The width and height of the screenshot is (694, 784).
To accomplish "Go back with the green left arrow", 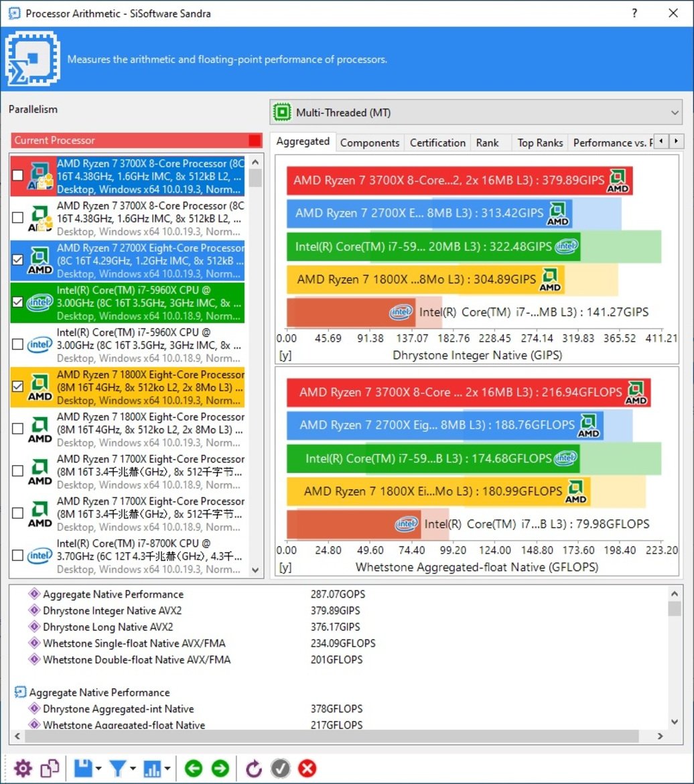I will (x=194, y=768).
